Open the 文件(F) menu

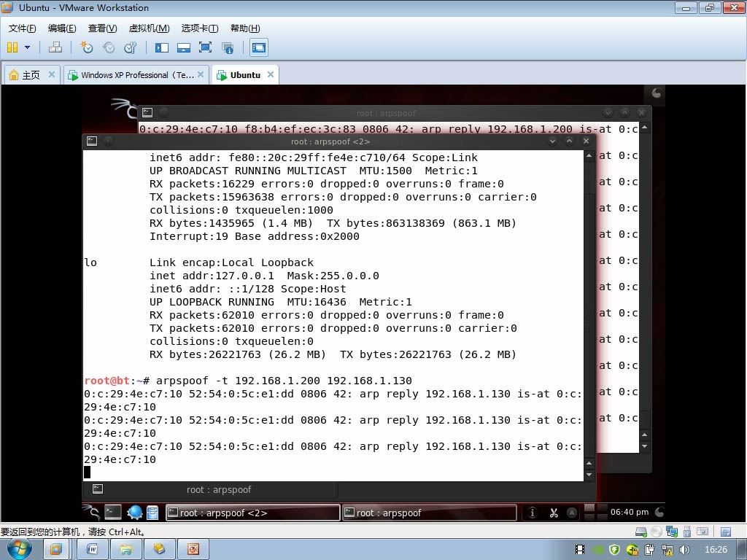(22, 28)
